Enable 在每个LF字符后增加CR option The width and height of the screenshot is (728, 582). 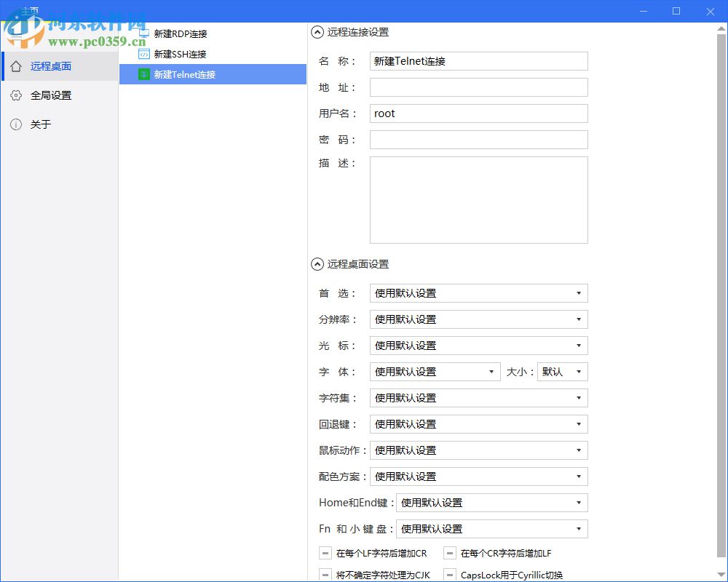[325, 552]
